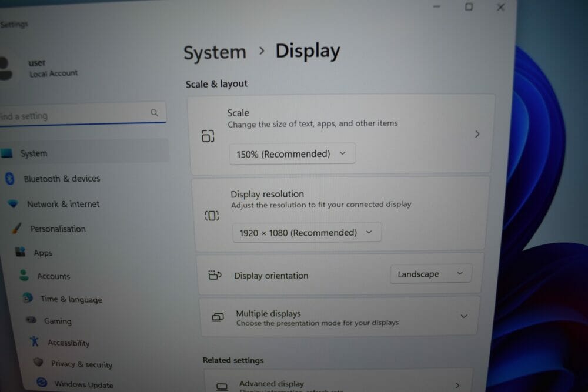This screenshot has width=588, height=392.
Task: Click the Accessibility figure icon
Action: (35, 341)
